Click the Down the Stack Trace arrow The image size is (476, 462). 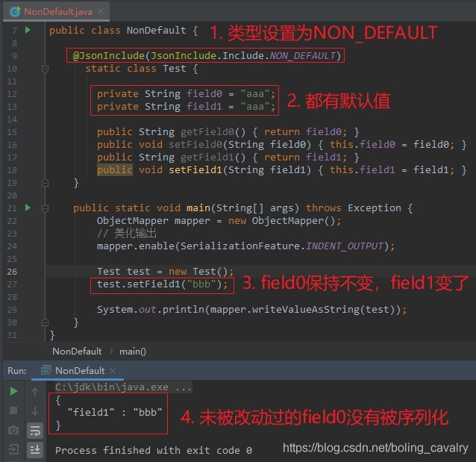click(35, 411)
